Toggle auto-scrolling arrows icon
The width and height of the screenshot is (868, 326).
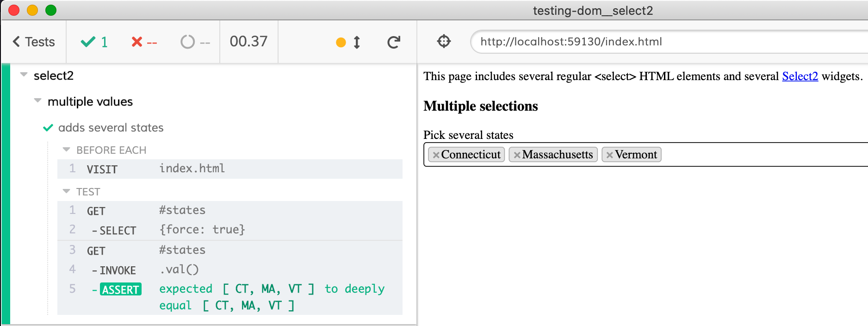[357, 43]
